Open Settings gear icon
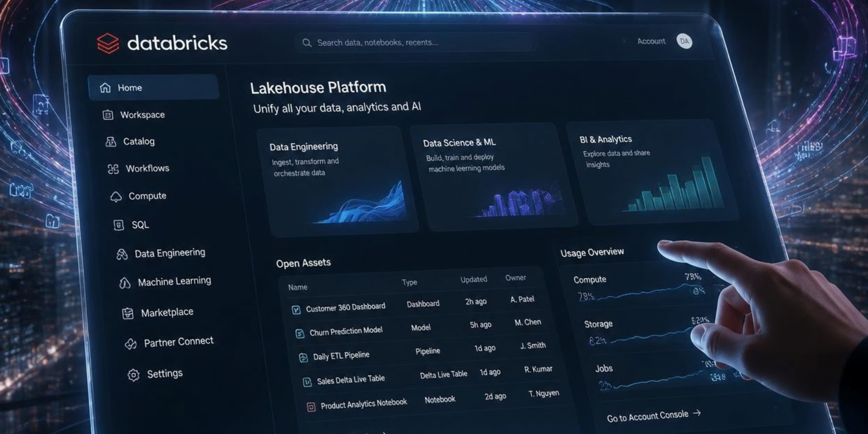This screenshot has width=868, height=434. [133, 375]
